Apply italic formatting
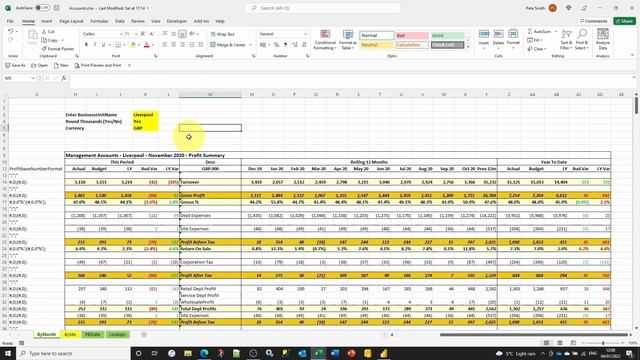The height and width of the screenshot is (360, 640). click(x=95, y=44)
